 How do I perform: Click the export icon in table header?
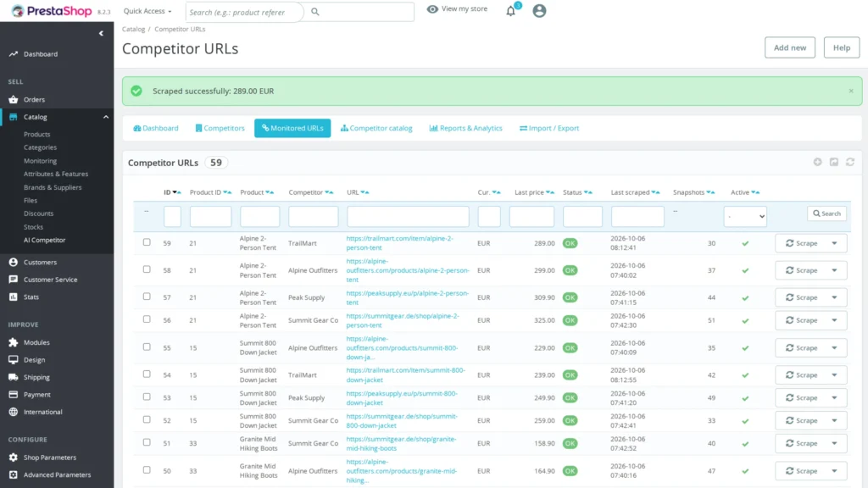click(834, 162)
